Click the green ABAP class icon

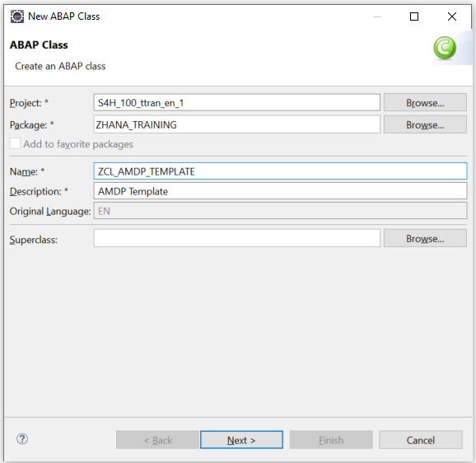[445, 48]
